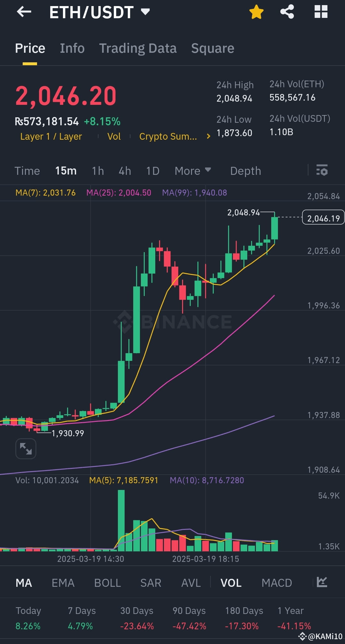
Task: Select the BOLL indicator
Action: click(107, 582)
